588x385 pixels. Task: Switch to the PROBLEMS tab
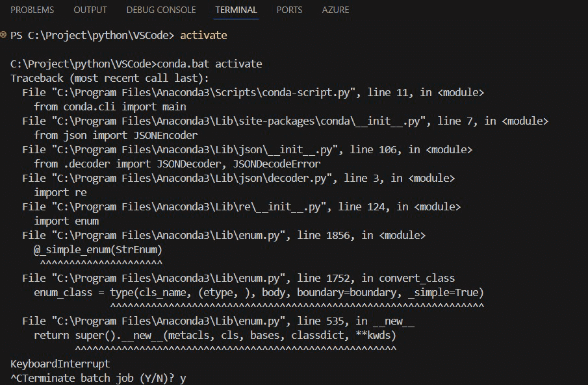click(32, 10)
